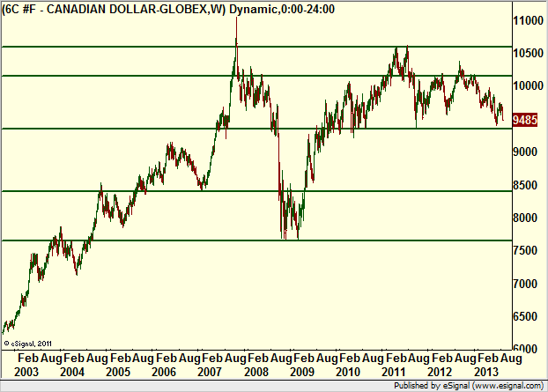Click the 2006 year label
548x392 pixels.
(164, 372)
